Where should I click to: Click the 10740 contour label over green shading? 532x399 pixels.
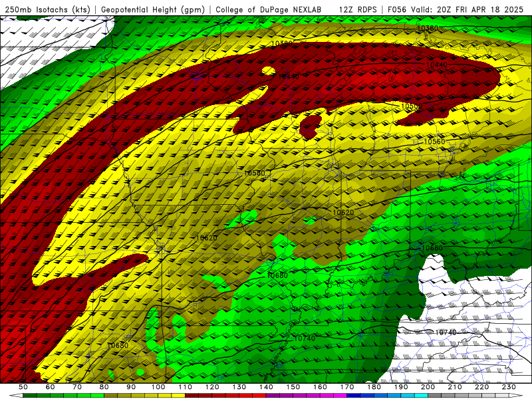coord(305,338)
